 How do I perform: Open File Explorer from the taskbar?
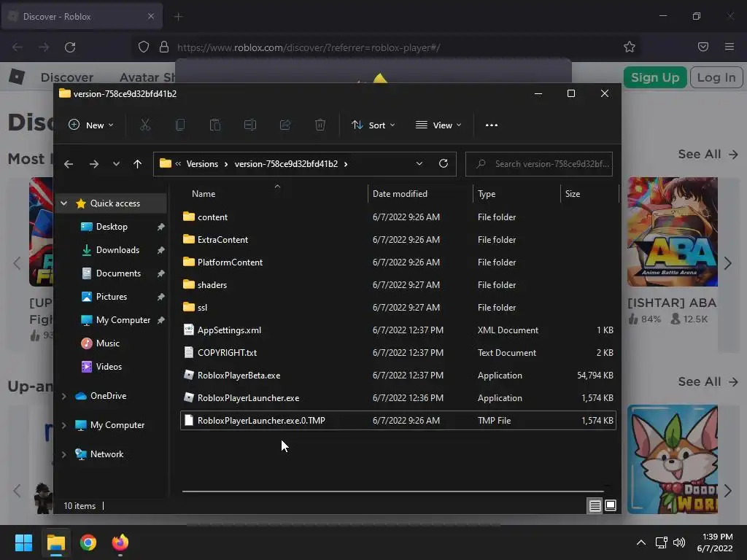[55, 542]
